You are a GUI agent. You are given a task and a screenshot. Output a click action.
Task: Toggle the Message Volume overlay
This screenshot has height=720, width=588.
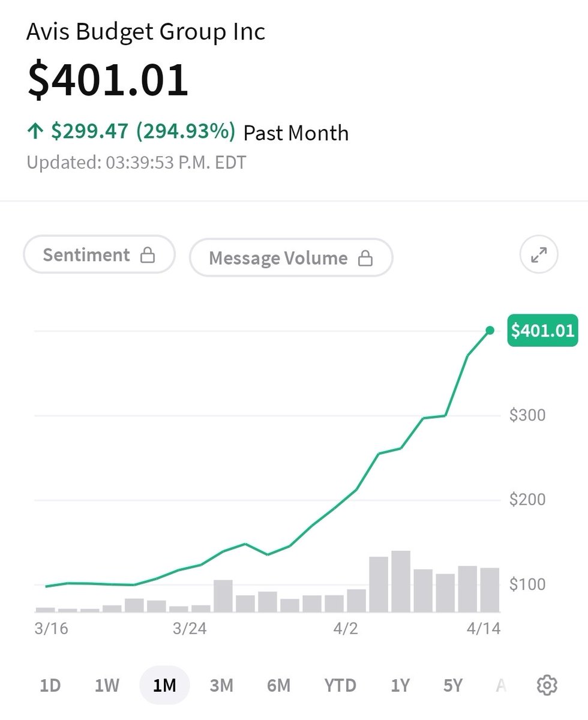291,258
